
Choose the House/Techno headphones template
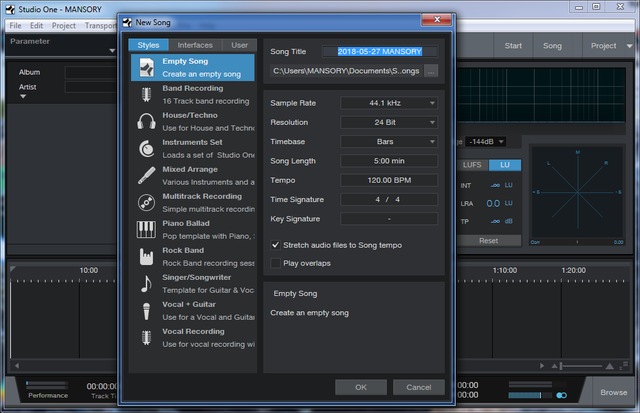coord(145,121)
